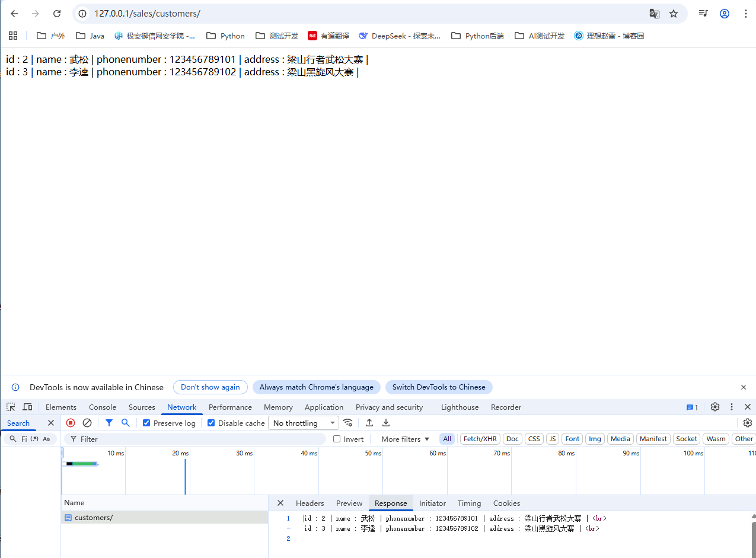This screenshot has height=558, width=756.
Task: Go back to the previous page
Action: pos(14,14)
